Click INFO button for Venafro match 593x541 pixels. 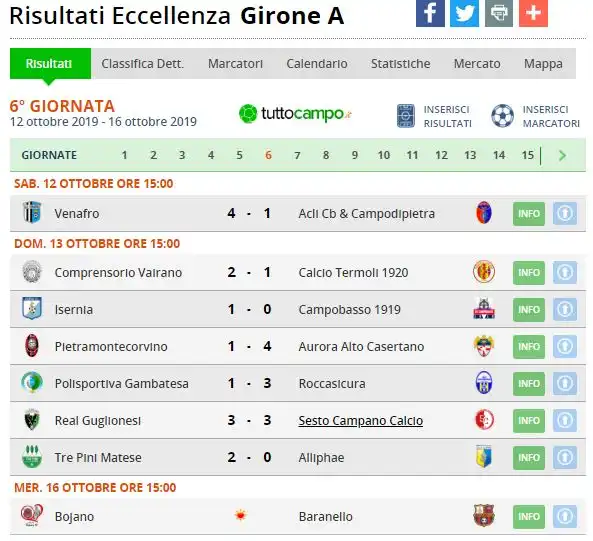point(529,214)
